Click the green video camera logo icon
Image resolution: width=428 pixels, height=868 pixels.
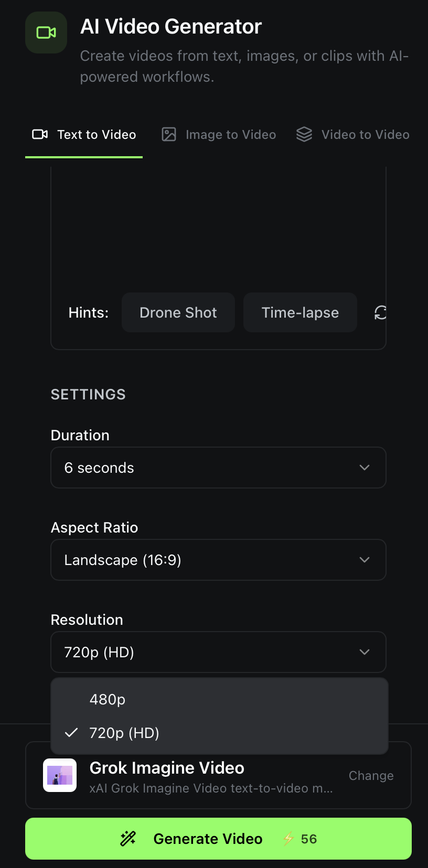(46, 32)
